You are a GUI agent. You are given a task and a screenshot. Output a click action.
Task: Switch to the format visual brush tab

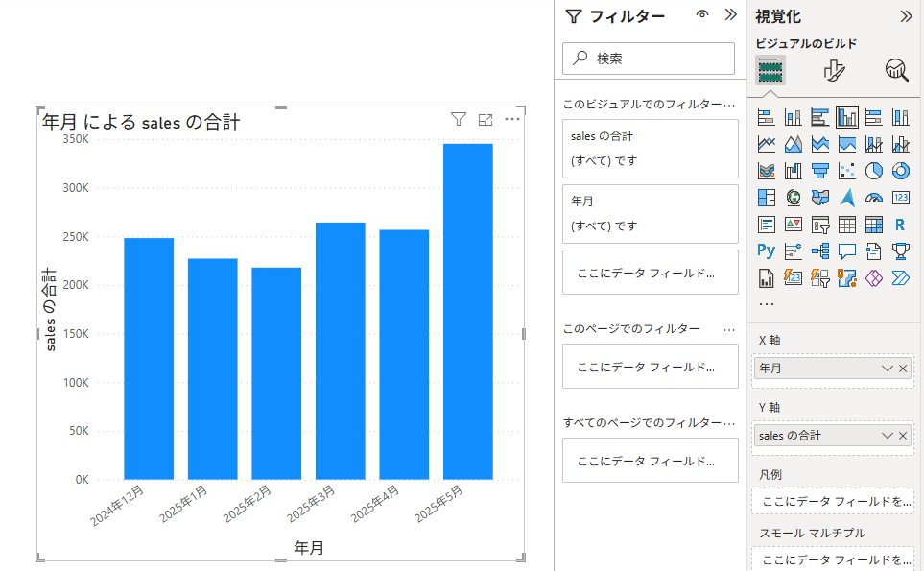point(834,71)
